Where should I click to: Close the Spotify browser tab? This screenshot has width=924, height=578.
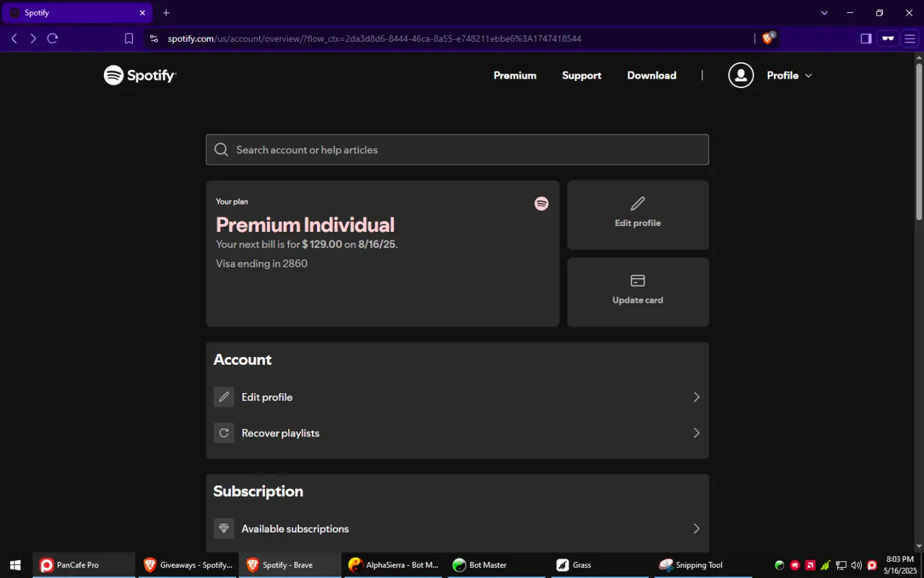[x=142, y=13]
